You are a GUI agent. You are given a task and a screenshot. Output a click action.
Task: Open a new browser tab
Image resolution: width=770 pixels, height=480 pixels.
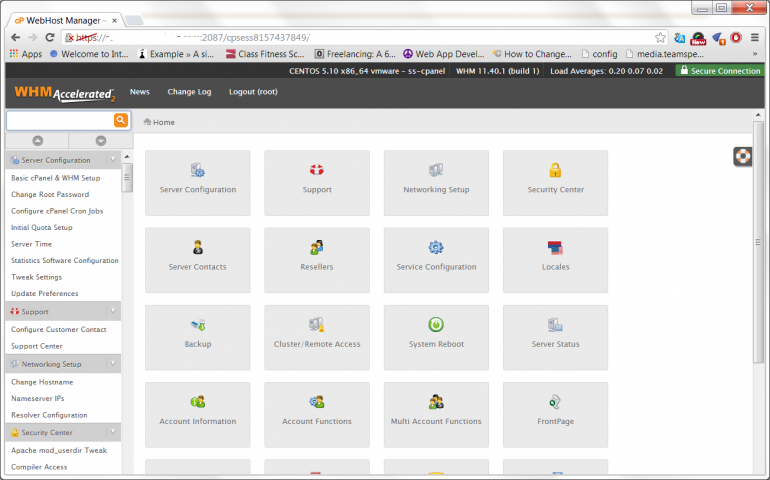(134, 21)
